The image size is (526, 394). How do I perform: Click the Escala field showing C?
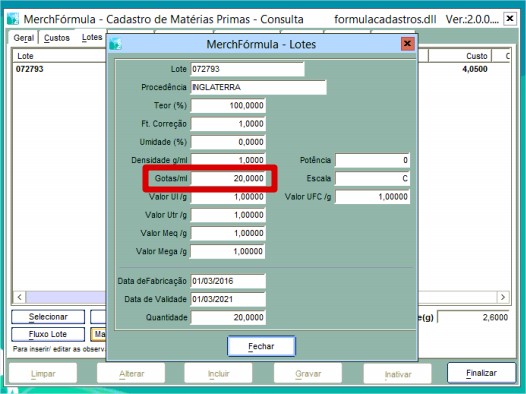[372, 178]
